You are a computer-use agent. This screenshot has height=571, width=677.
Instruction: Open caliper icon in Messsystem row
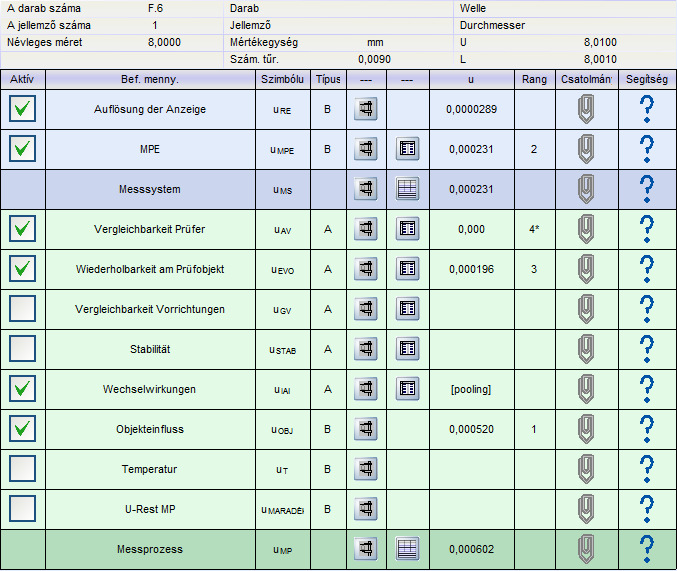point(366,189)
